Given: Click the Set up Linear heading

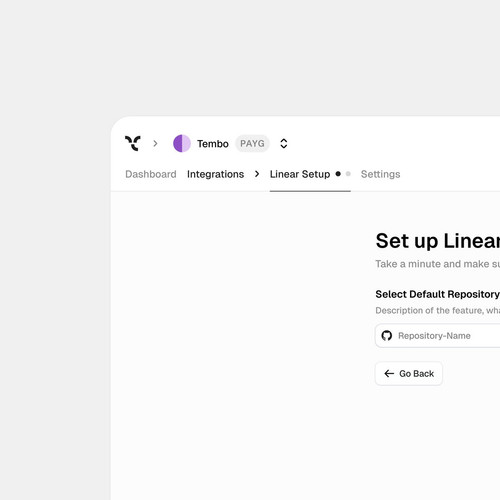Looking at the screenshot, I should 438,241.
